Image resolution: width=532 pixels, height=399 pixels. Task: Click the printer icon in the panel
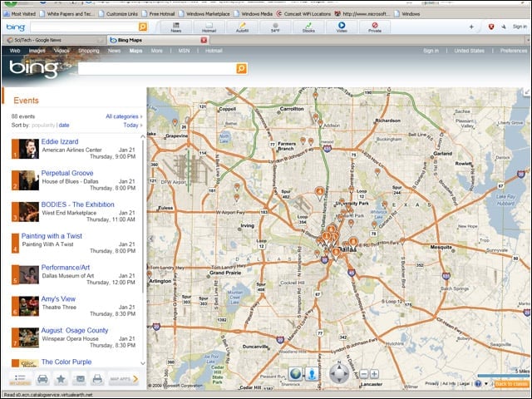pyautogui.click(x=97, y=379)
